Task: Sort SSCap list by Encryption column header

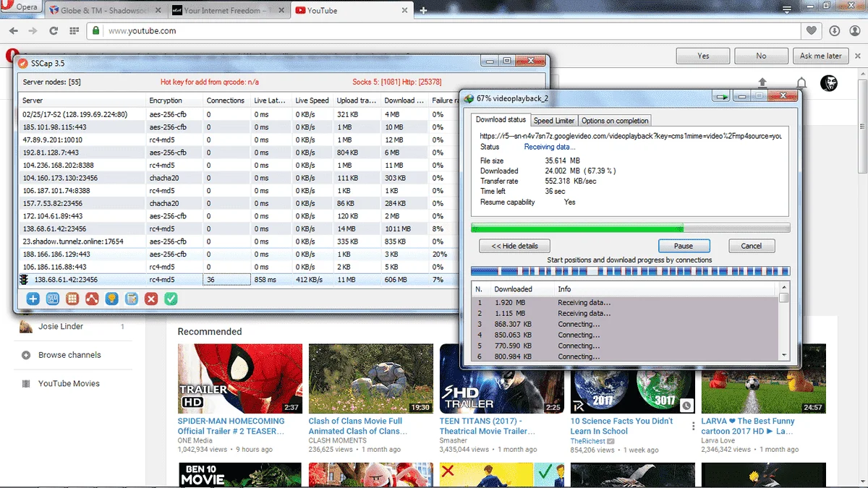Action: point(174,100)
